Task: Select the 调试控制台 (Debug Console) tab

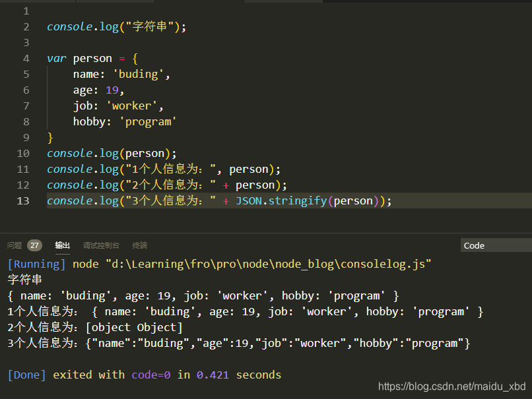Action: tap(101, 245)
